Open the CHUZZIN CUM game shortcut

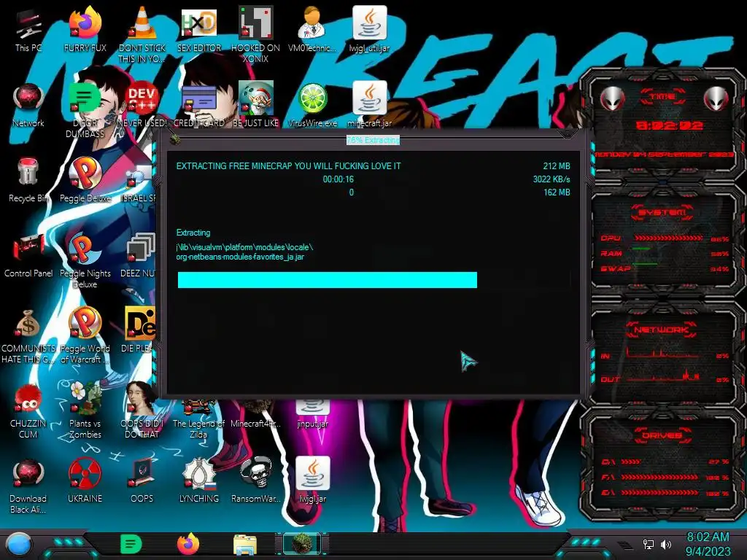point(28,411)
